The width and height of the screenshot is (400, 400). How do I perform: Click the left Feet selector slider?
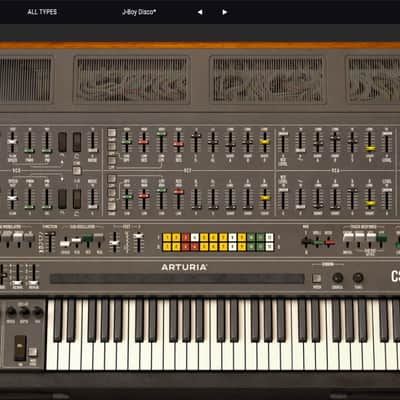114,242
